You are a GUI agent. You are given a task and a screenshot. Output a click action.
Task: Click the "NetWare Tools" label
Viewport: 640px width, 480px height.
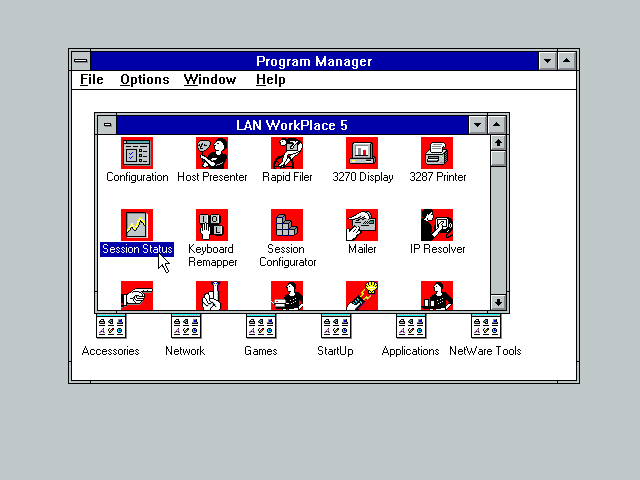[485, 351]
